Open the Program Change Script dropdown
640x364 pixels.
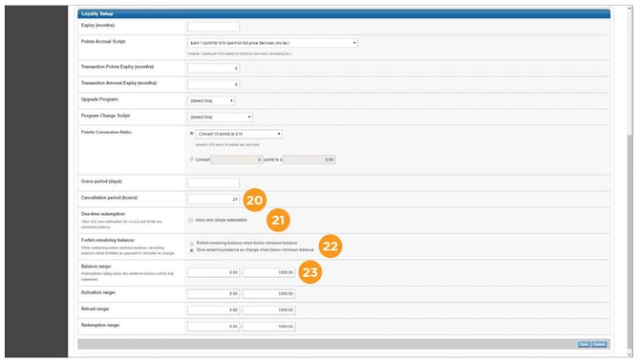click(220, 118)
